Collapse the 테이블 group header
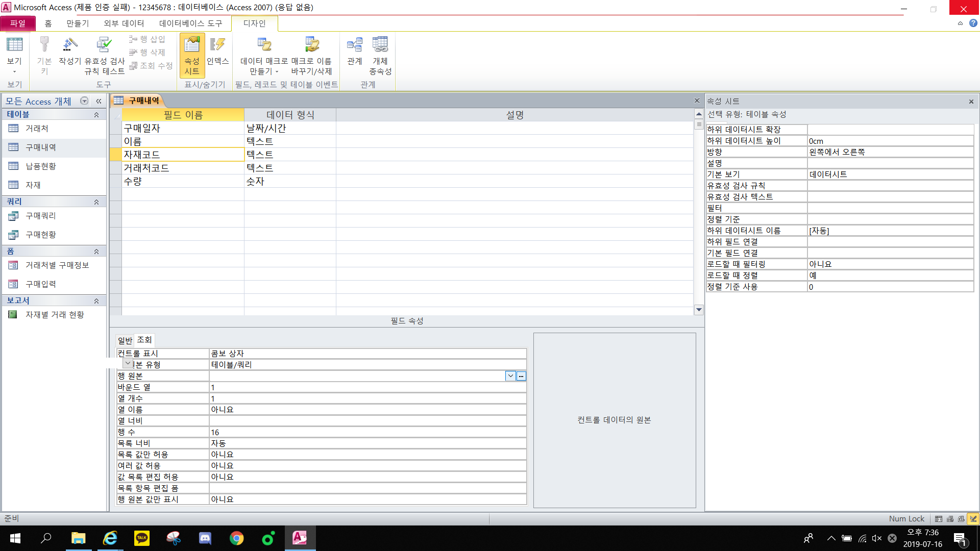980x551 pixels. coord(96,115)
